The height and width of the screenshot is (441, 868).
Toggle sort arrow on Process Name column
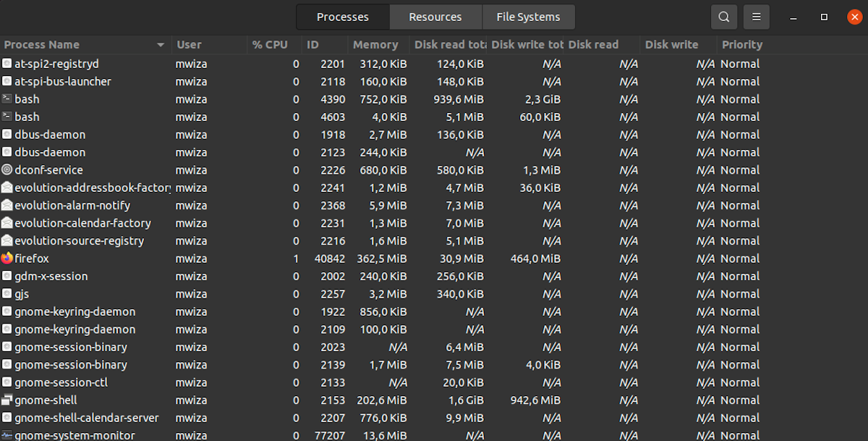tap(161, 45)
